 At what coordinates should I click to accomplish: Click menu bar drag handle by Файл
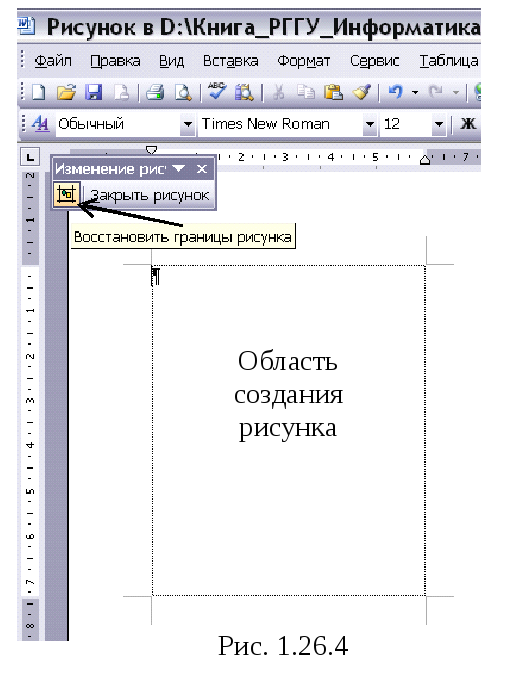coord(23,59)
